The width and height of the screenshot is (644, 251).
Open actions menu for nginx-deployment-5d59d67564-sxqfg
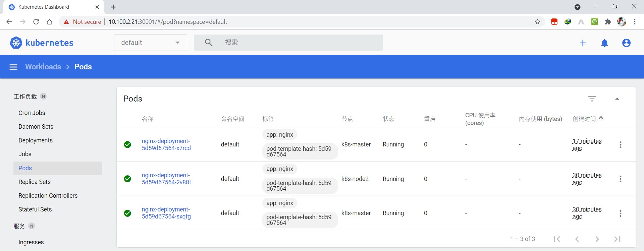tap(621, 213)
